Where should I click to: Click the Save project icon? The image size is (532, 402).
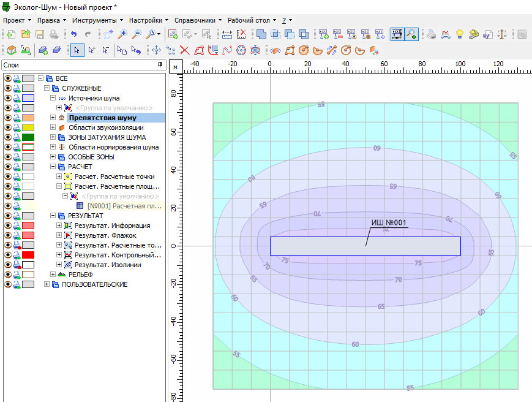point(40,34)
